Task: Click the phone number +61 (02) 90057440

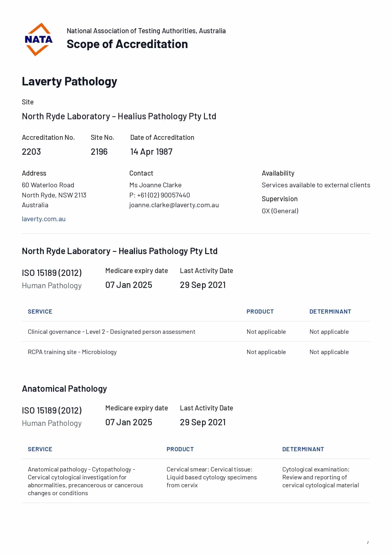Action: click(163, 195)
